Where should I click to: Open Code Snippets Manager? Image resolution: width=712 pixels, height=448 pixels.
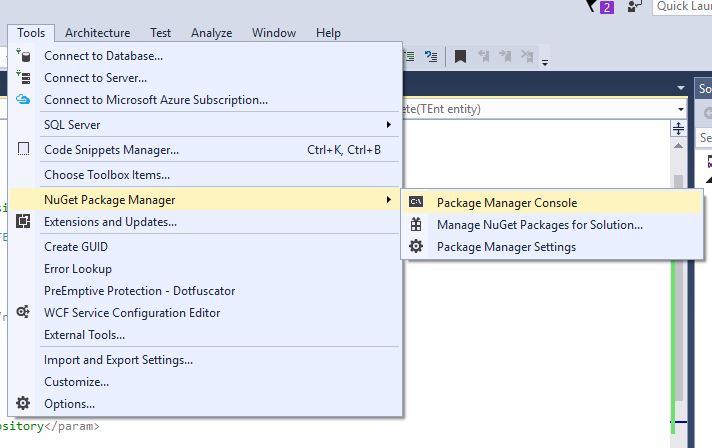coord(111,150)
